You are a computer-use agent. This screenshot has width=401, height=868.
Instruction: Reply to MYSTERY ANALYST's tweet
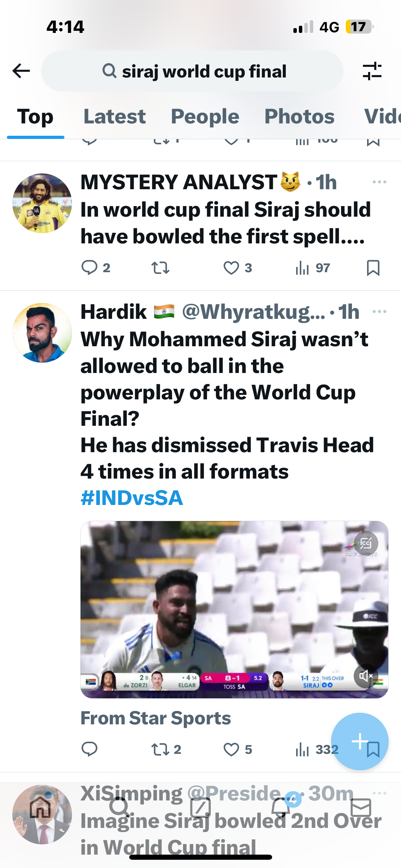pos(89,268)
